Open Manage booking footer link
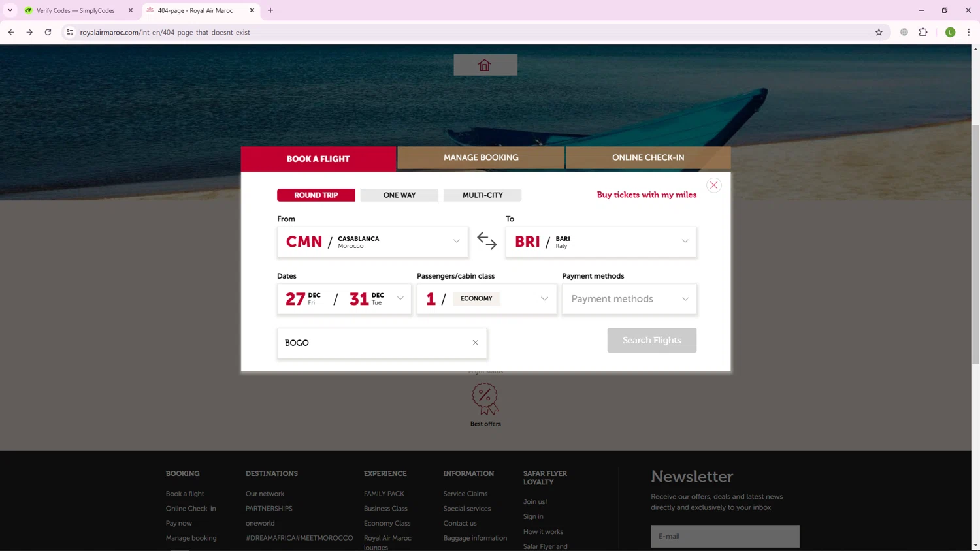Viewport: 980px width, 551px height. pyautogui.click(x=191, y=538)
